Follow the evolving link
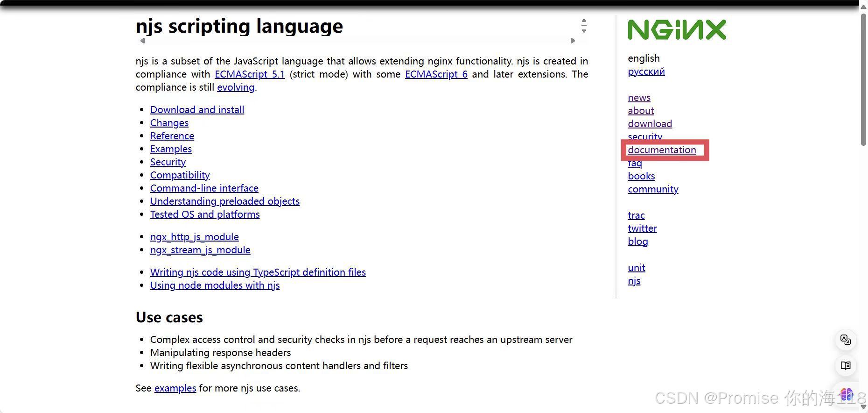This screenshot has height=413, width=868. [236, 87]
